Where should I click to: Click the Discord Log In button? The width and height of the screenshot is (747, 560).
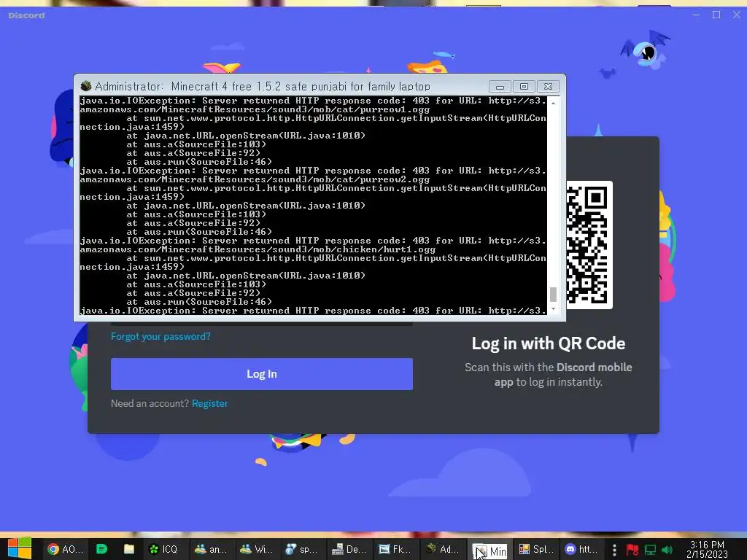pyautogui.click(x=262, y=374)
